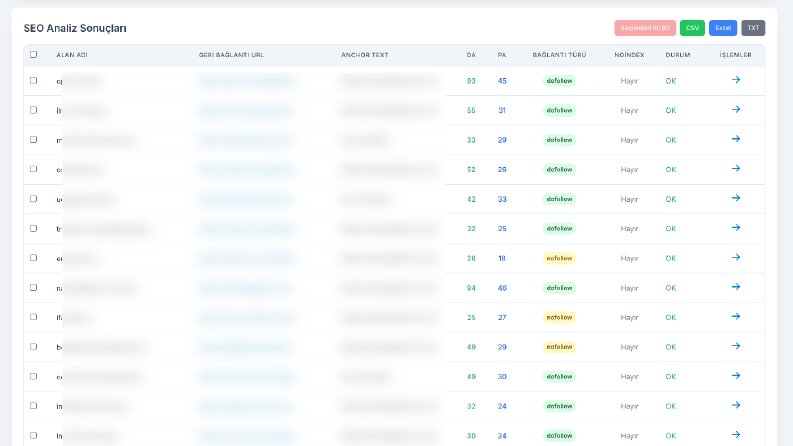Select the checkbox for the DA 32, PA 25 row
Viewport: 793px width, 446px height.
(33, 228)
